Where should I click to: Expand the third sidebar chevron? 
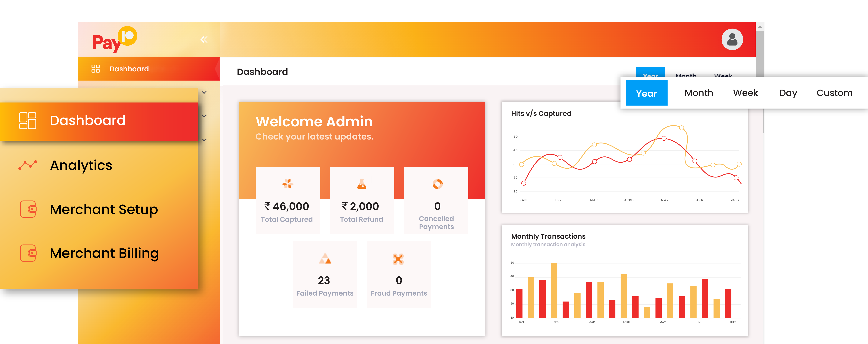(203, 140)
